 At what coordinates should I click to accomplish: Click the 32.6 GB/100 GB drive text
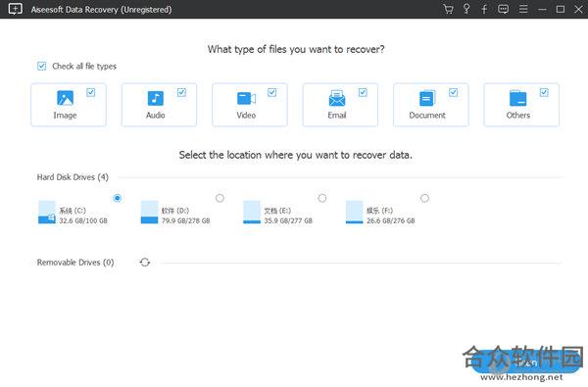click(83, 220)
